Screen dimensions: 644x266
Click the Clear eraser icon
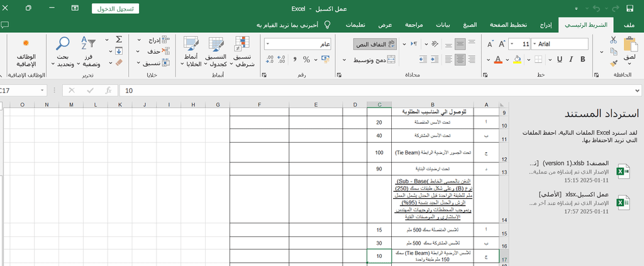pos(119,62)
